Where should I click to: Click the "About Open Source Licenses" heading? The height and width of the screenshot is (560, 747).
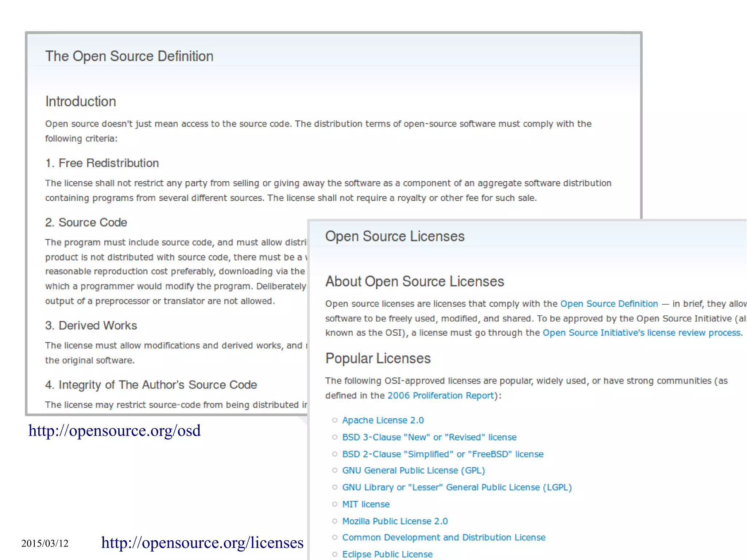point(415,281)
